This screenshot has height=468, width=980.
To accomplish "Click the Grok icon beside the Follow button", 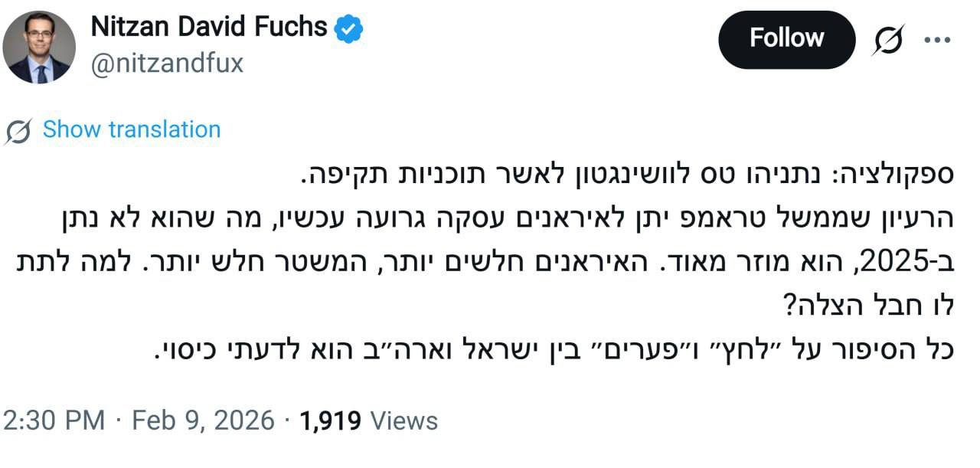I will click(888, 39).
